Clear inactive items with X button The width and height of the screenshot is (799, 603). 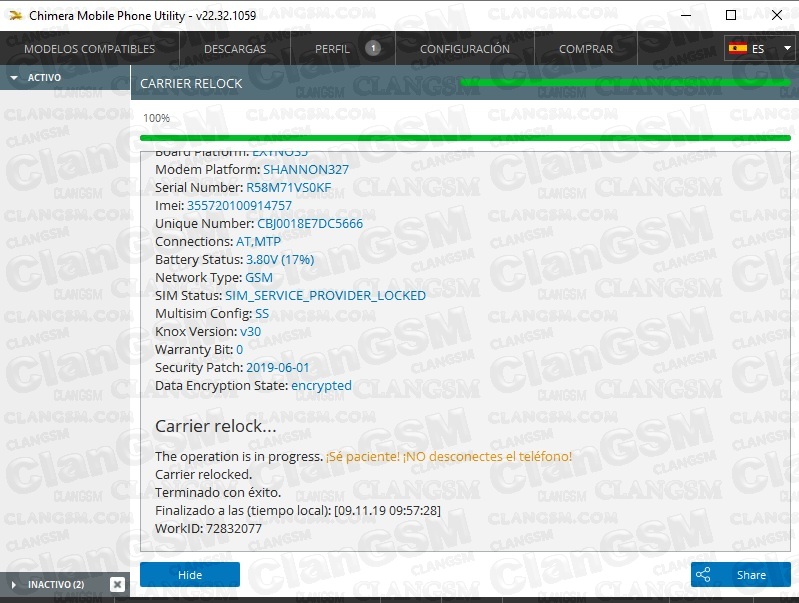[117, 584]
